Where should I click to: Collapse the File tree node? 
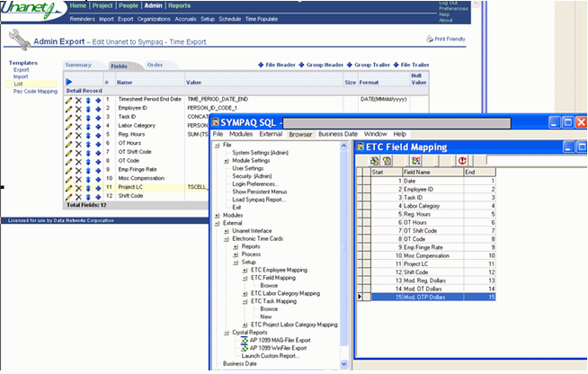[217, 145]
